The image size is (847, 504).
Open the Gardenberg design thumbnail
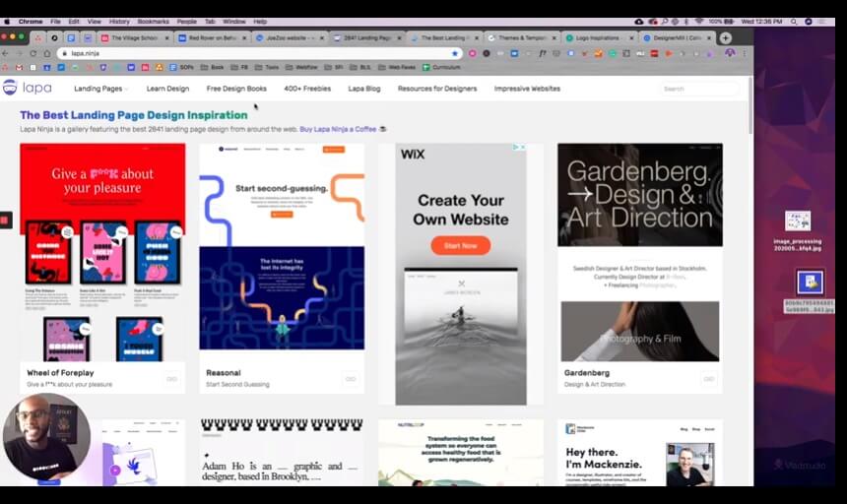[640, 252]
